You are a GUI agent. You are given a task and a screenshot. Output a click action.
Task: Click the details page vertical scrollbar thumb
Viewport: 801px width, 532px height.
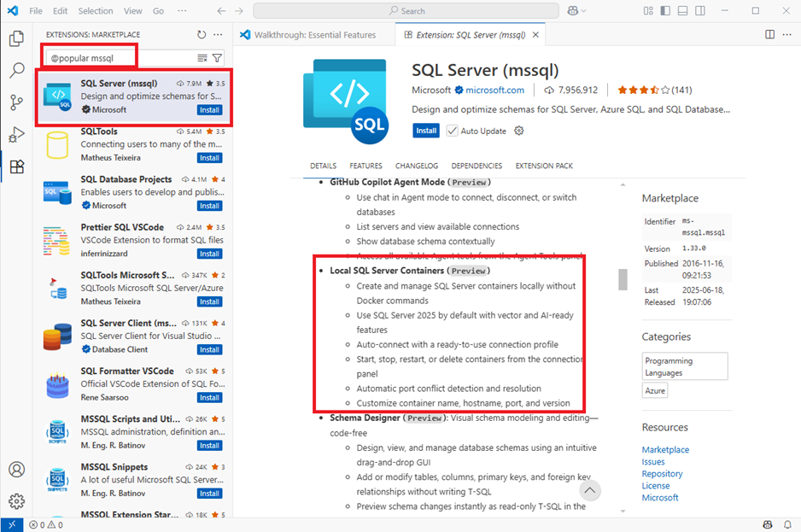coord(623,279)
